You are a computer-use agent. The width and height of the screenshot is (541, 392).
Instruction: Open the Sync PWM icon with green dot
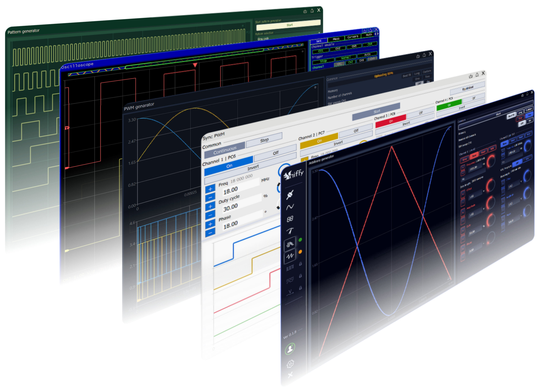290,244
